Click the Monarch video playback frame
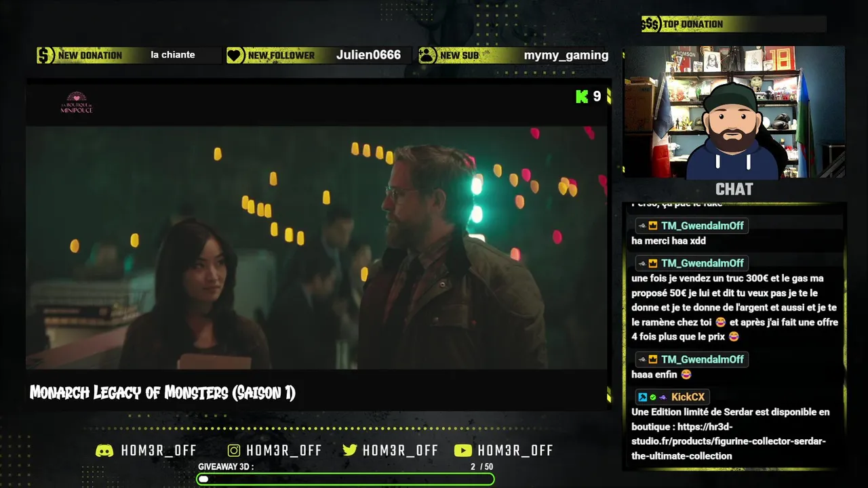Viewport: 868px width, 488px height. click(317, 247)
